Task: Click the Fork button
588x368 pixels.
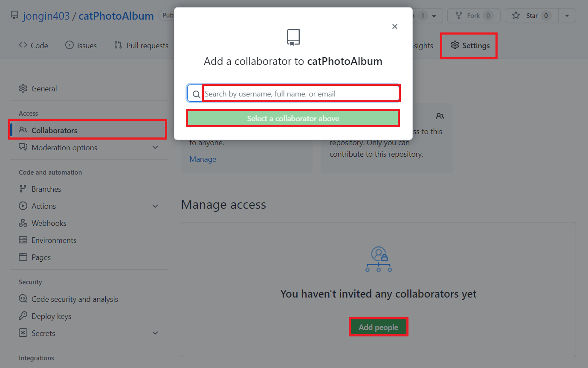Action: pyautogui.click(x=474, y=15)
